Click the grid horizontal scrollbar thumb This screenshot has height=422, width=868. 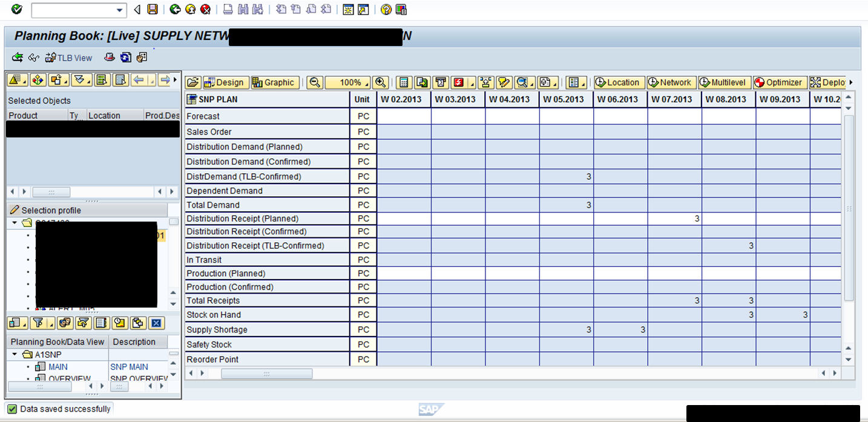266,374
